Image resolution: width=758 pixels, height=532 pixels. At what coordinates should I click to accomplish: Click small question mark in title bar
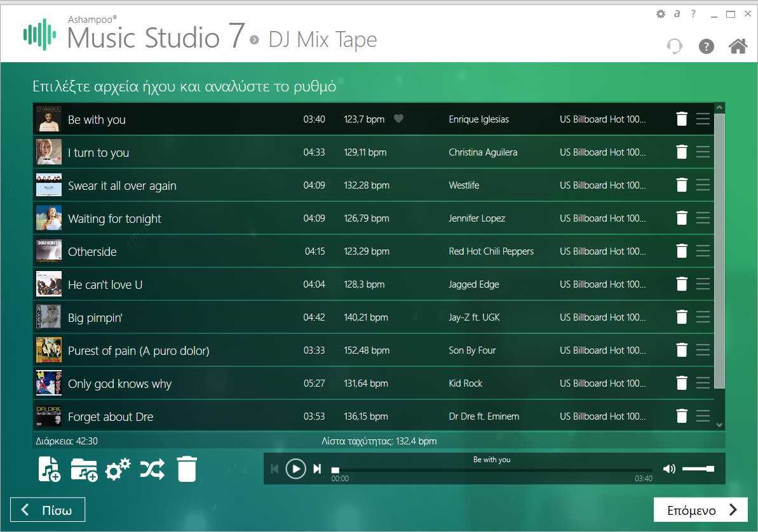pos(693,14)
